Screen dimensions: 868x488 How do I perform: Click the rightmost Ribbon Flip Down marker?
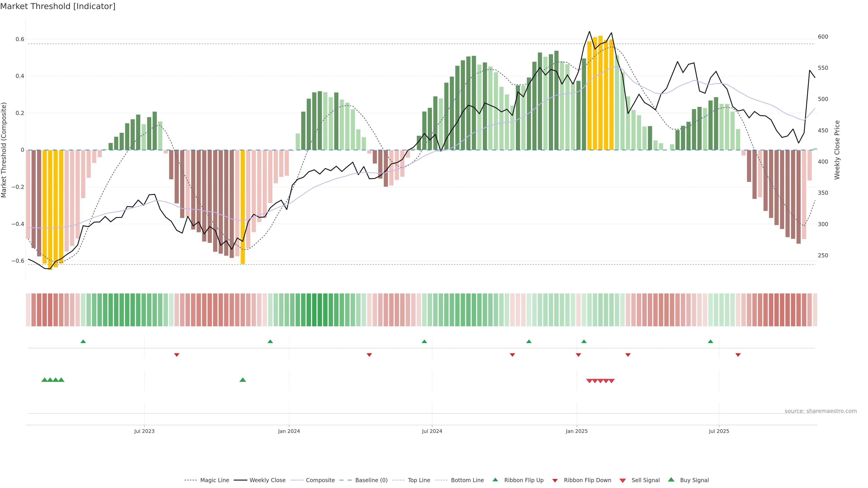(x=738, y=355)
